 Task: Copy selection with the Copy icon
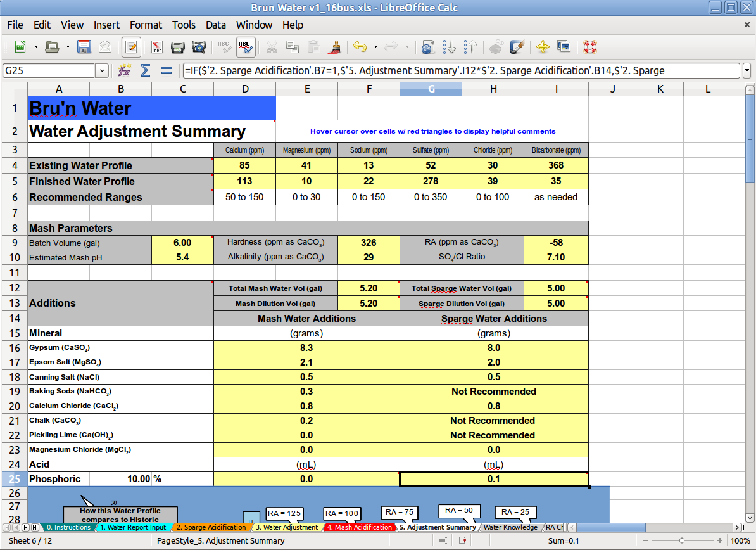point(292,47)
